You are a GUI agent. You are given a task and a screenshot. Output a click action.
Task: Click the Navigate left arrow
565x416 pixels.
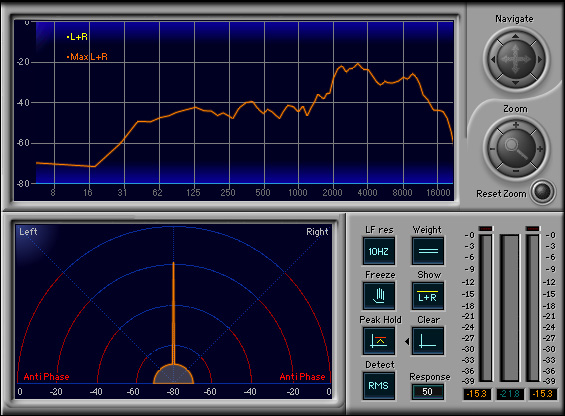tap(493, 59)
